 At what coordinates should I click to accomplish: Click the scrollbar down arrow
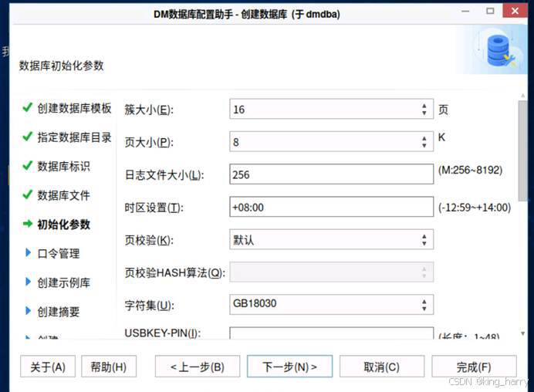(x=522, y=333)
